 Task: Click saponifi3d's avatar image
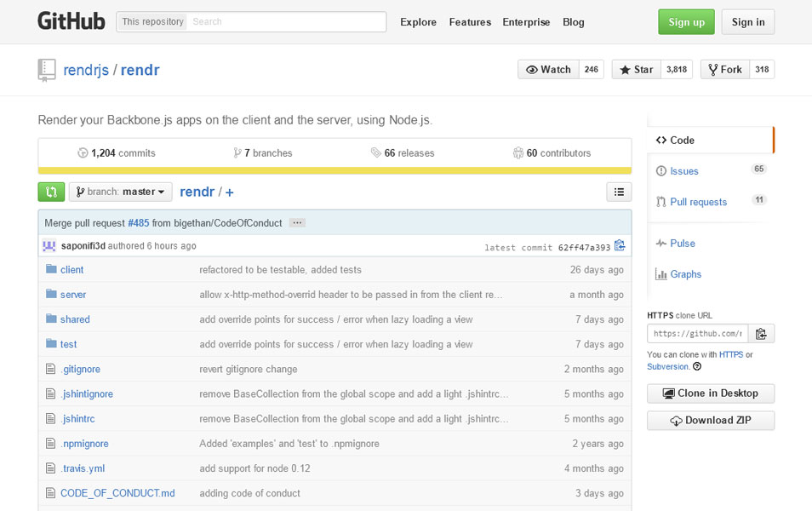click(x=49, y=245)
